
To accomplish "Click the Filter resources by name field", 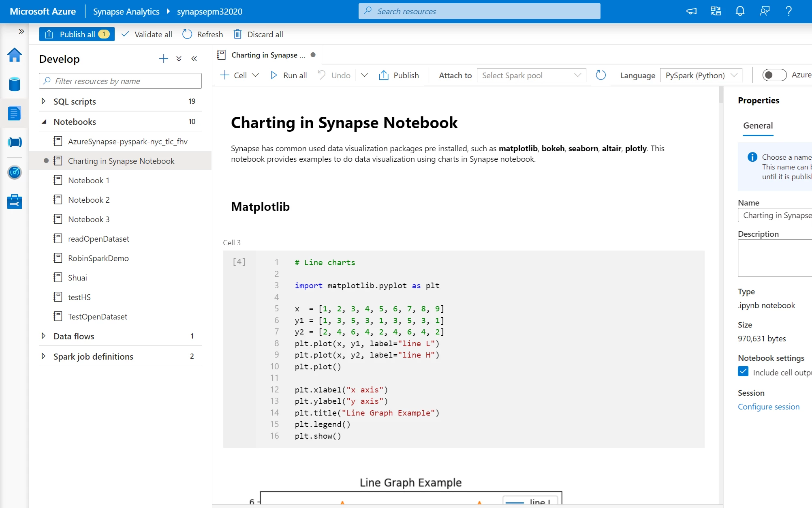I will point(120,81).
